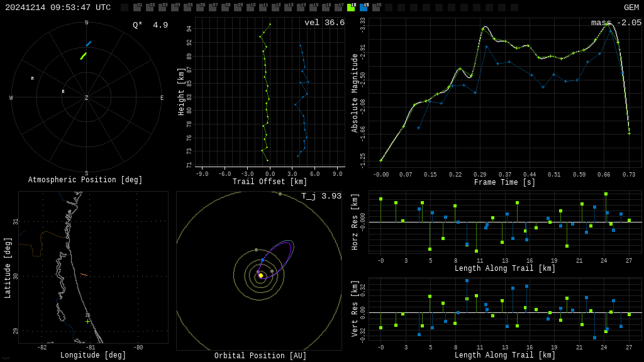The width and height of the screenshot is (644, 362).
Task: Click the blue Earth dot in orbital plot
Action: (x=262, y=260)
